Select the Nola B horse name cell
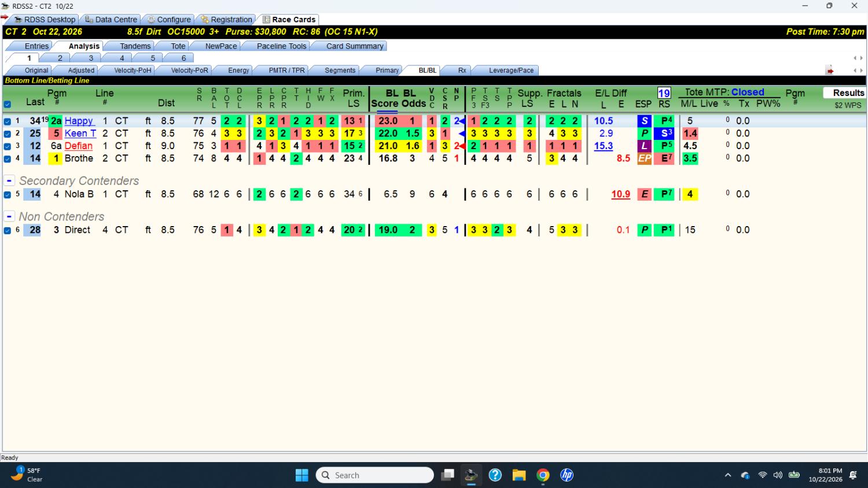The height and width of the screenshot is (488, 868). tap(79, 194)
